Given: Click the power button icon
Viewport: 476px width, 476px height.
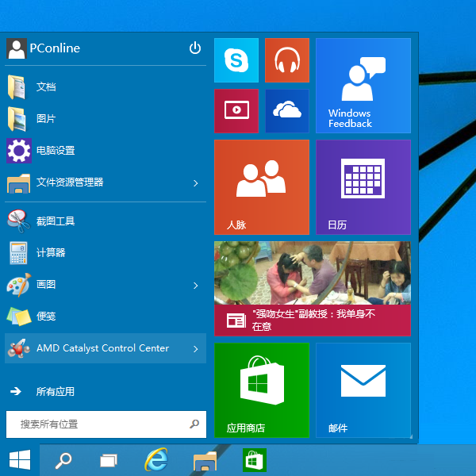Looking at the screenshot, I should (195, 48).
